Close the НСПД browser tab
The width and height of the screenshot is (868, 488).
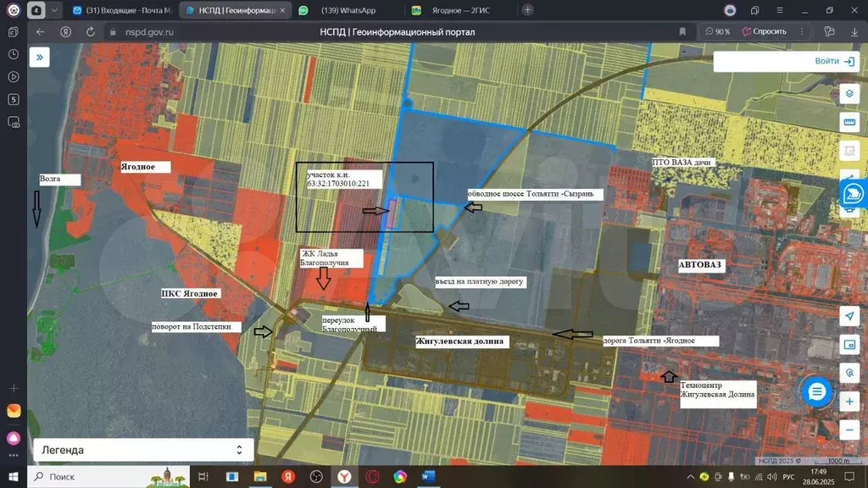283,10
